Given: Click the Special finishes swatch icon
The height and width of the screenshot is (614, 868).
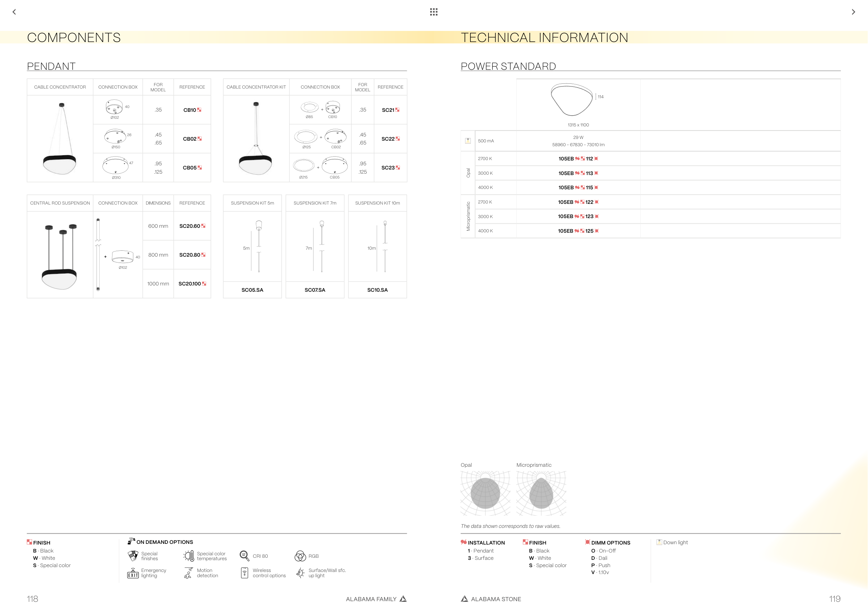Looking at the screenshot, I should click(x=133, y=556).
